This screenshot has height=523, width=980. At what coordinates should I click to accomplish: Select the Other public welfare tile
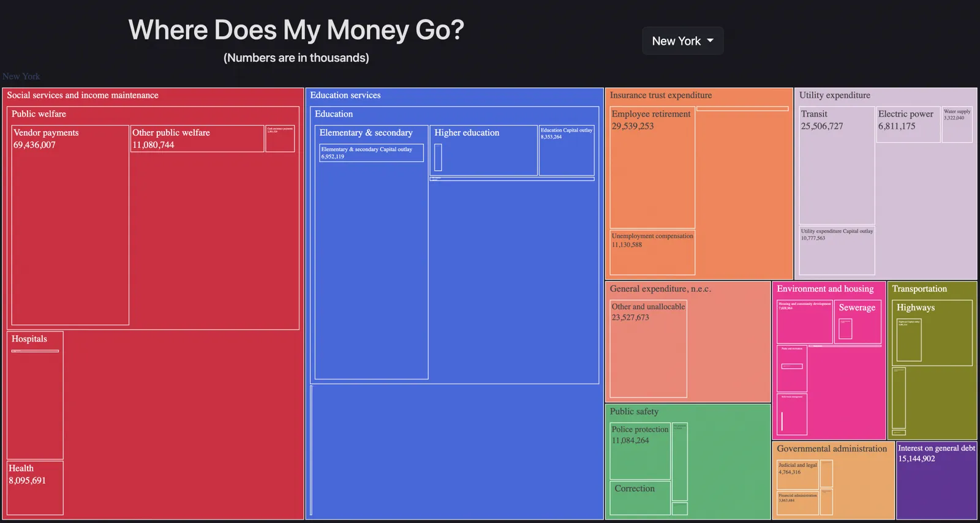coord(197,138)
